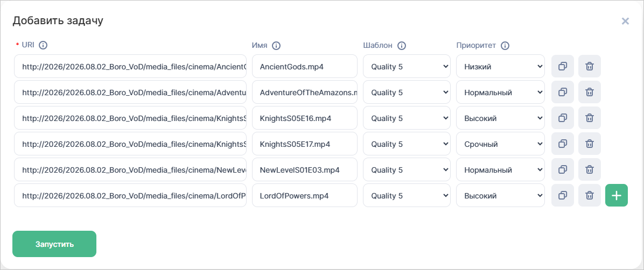
Task: Click the Запустить button
Action: 54,244
